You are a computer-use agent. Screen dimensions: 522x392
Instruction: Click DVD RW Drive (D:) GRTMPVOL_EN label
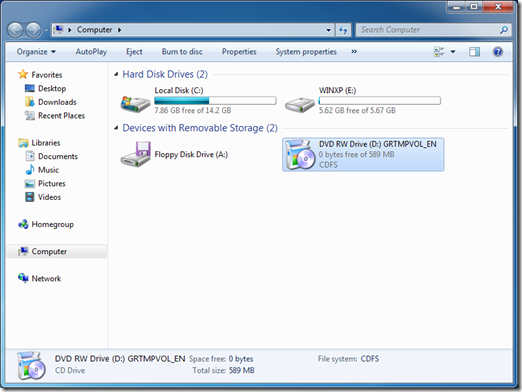pyautogui.click(x=378, y=144)
